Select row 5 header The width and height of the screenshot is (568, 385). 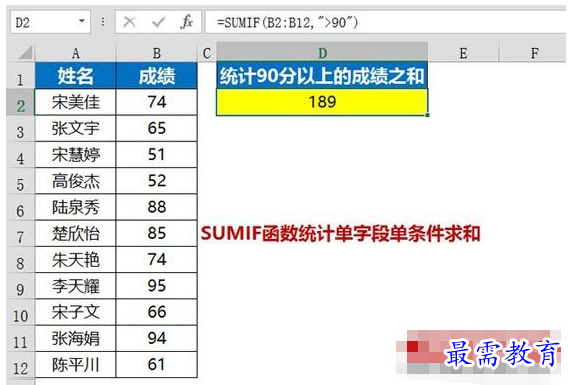(21, 181)
